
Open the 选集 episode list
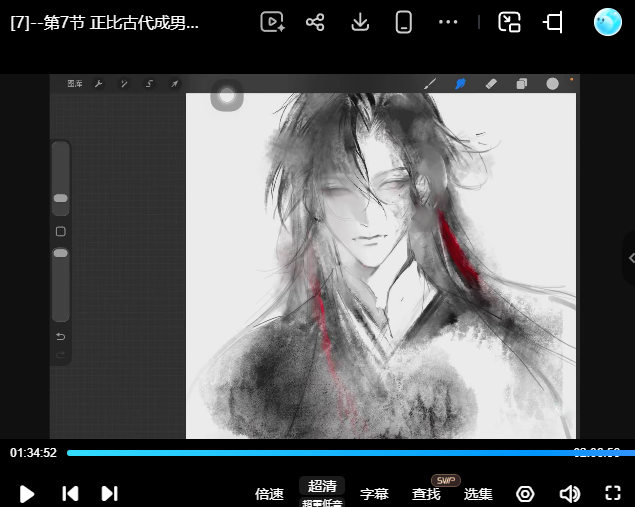[x=478, y=494]
